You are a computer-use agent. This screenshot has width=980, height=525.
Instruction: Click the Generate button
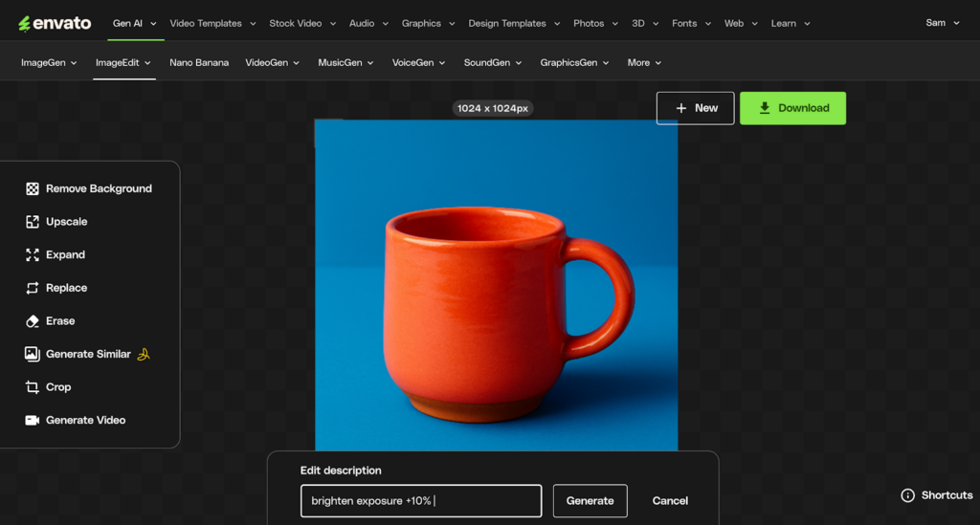590,500
